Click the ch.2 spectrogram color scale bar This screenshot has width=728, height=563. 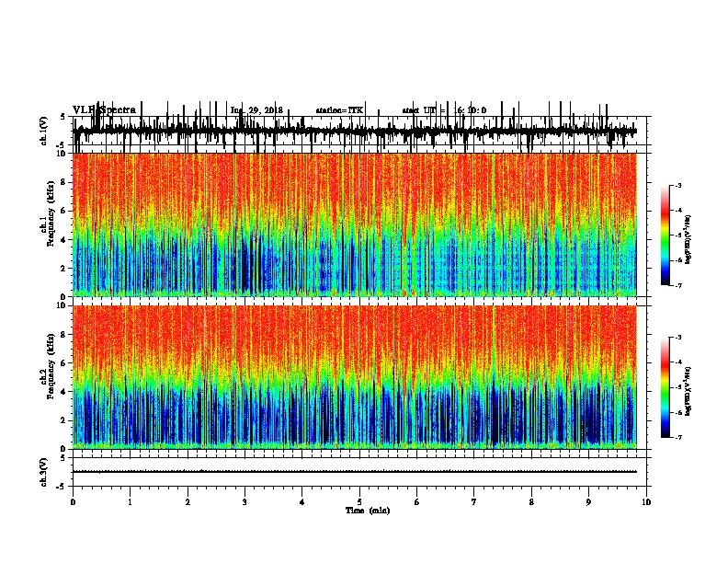(665, 387)
